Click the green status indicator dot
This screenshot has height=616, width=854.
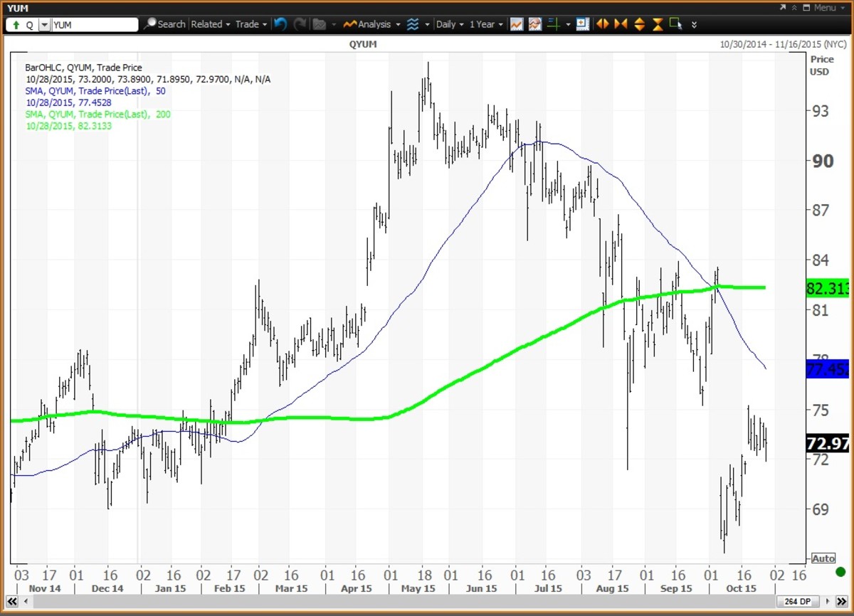pos(840,571)
